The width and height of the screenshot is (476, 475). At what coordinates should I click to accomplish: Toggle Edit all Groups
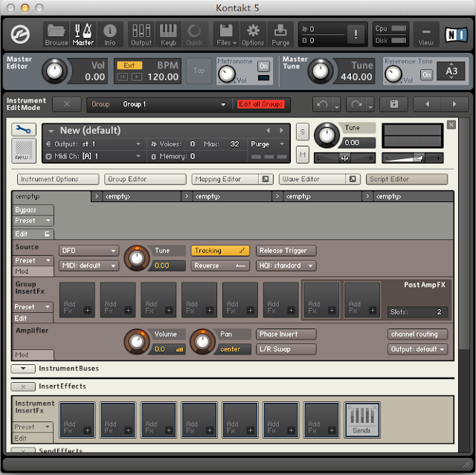tap(261, 104)
